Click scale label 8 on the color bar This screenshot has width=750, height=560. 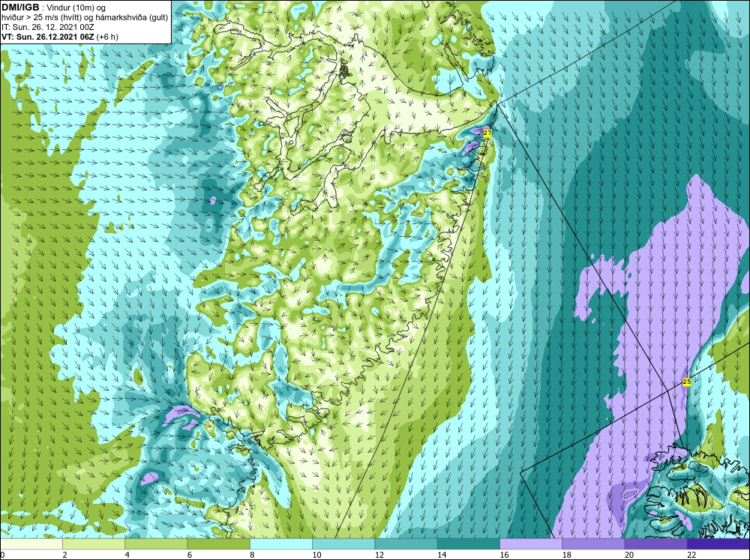(252, 555)
